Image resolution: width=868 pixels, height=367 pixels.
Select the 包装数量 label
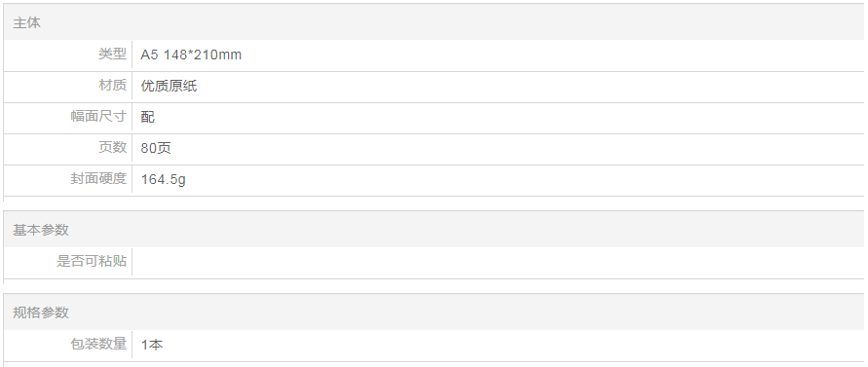click(x=98, y=344)
